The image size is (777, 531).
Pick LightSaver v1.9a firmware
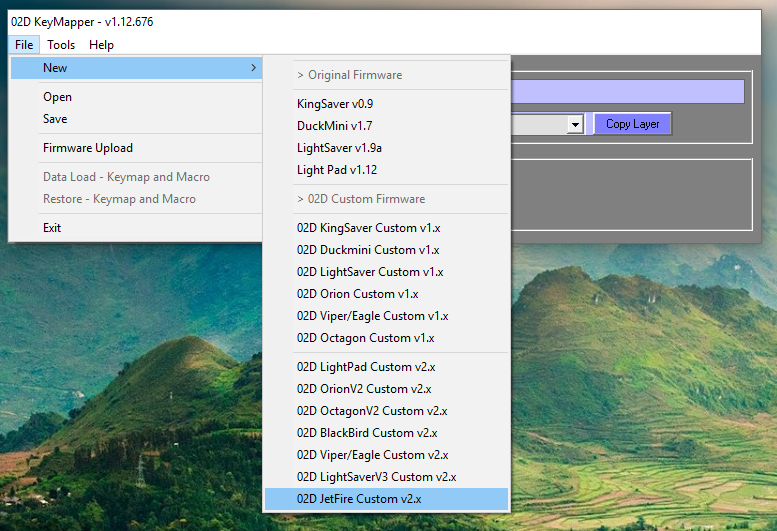(339, 148)
